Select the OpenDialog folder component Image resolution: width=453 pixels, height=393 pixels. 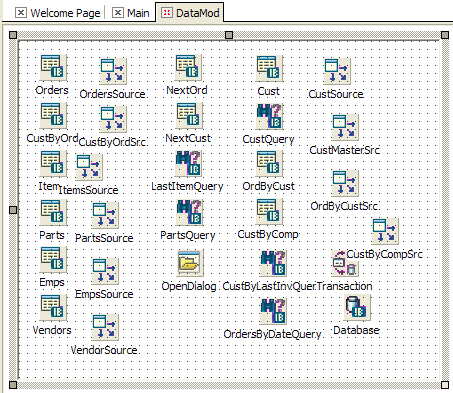tap(190, 263)
